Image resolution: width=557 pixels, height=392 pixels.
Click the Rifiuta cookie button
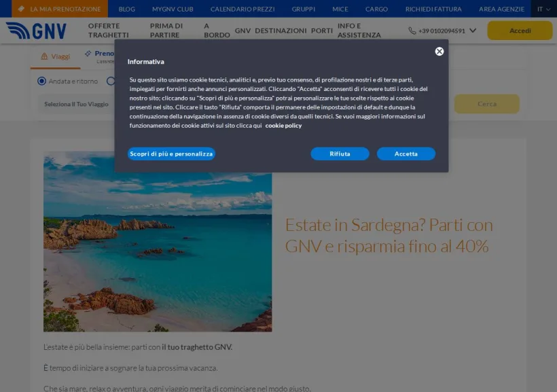click(x=340, y=154)
